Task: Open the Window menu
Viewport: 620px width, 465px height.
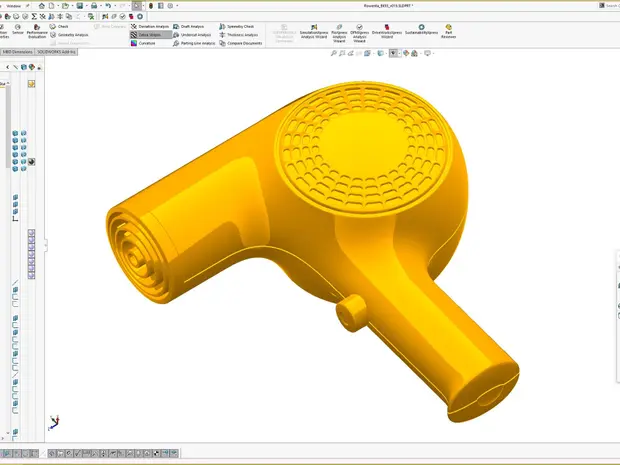Action: click(13, 6)
